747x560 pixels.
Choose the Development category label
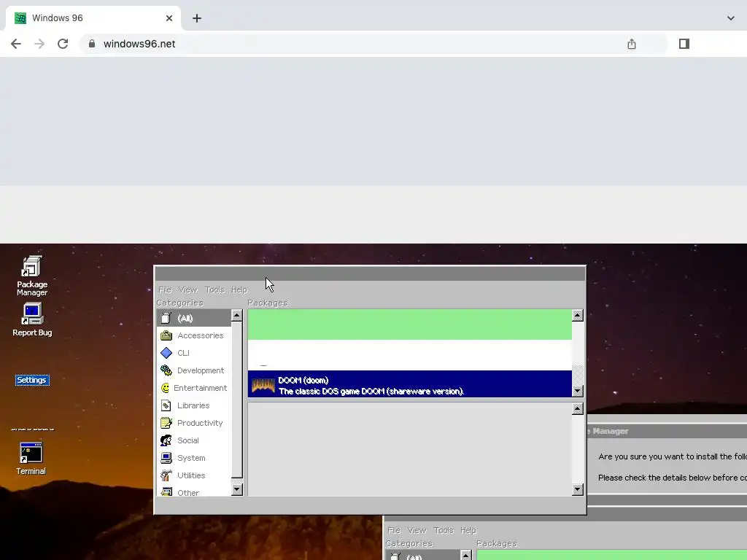tap(201, 370)
